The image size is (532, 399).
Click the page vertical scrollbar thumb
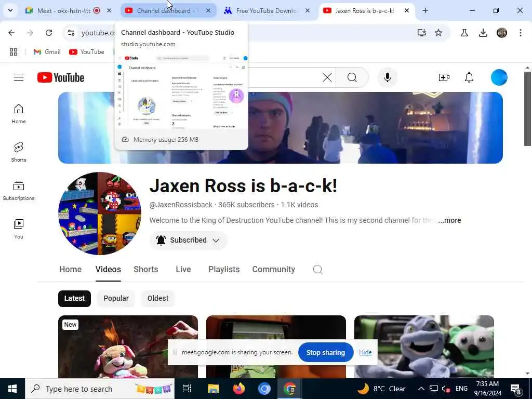point(527,109)
